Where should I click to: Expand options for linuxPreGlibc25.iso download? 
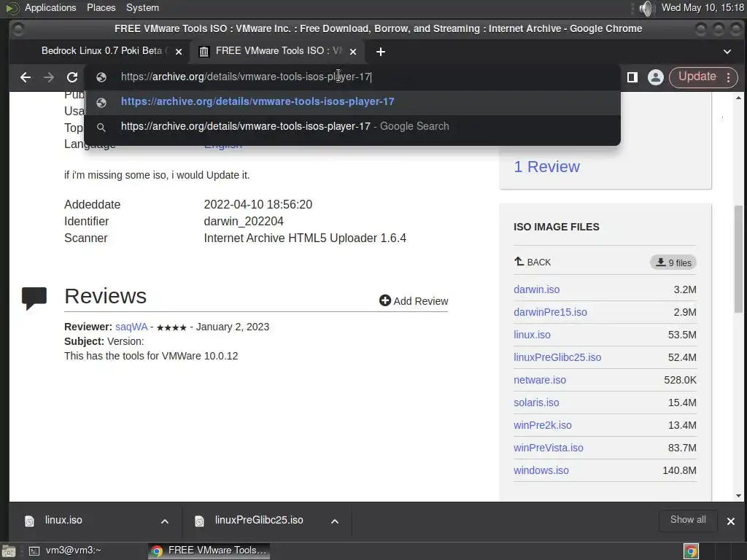pos(335,521)
